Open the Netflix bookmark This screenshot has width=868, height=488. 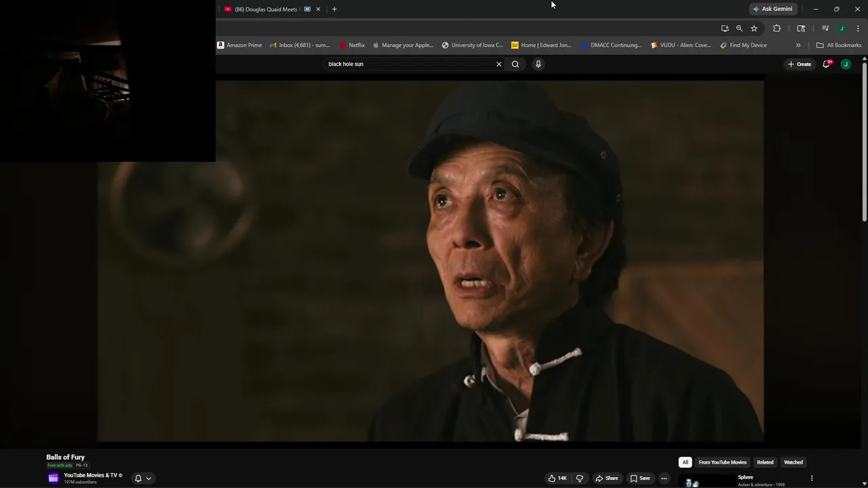click(352, 45)
